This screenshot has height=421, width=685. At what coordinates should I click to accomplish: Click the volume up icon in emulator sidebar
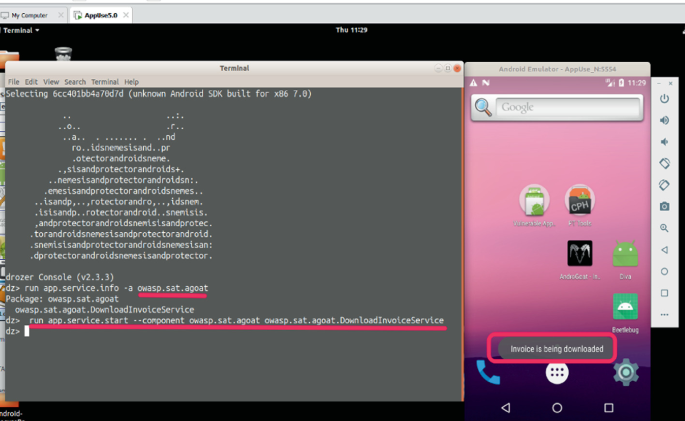pyautogui.click(x=665, y=119)
